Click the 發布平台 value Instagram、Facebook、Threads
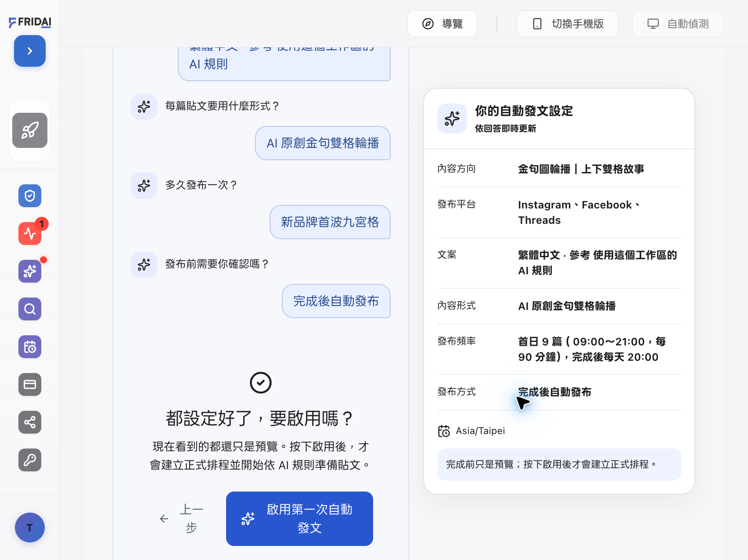Screen dimensions: 748x560 pyautogui.click(x=579, y=212)
